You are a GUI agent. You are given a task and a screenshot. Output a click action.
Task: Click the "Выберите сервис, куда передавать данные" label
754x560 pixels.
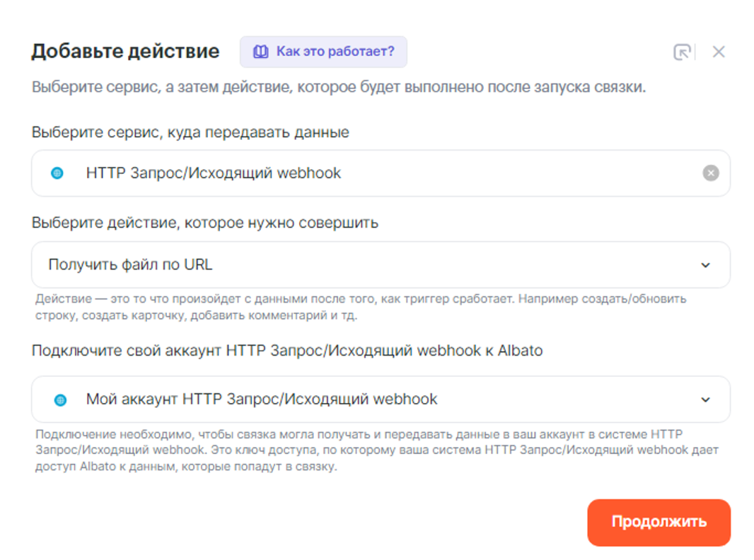(x=190, y=132)
